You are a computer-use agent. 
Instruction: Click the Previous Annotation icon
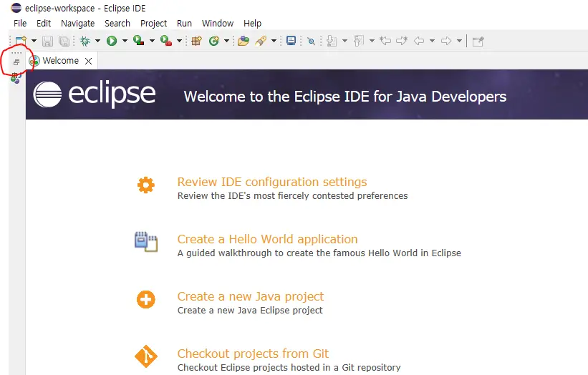(x=359, y=41)
